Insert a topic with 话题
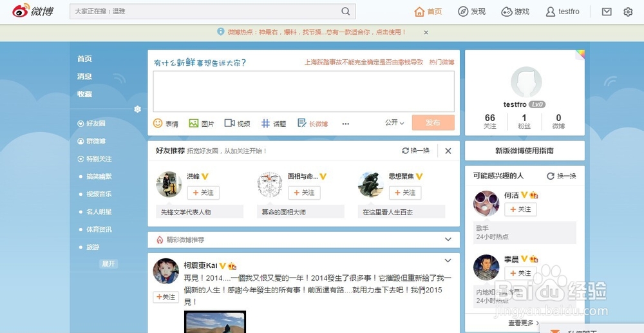Viewport: 644px width, 333px height. [x=274, y=123]
